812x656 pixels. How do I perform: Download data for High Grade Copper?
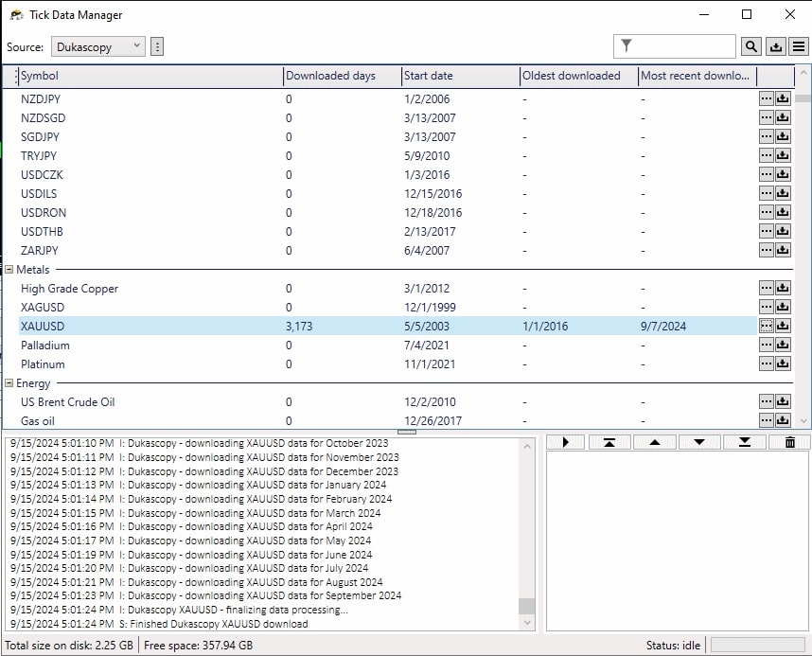[x=783, y=288]
